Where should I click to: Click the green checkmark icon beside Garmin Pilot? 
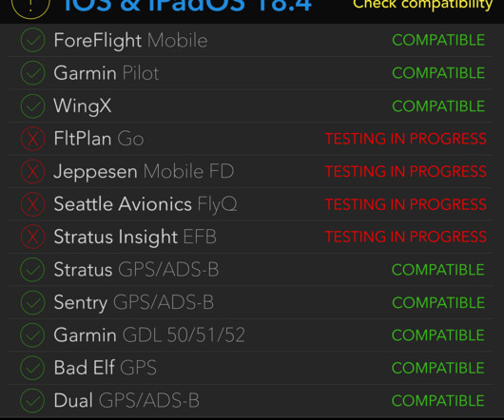[32, 73]
